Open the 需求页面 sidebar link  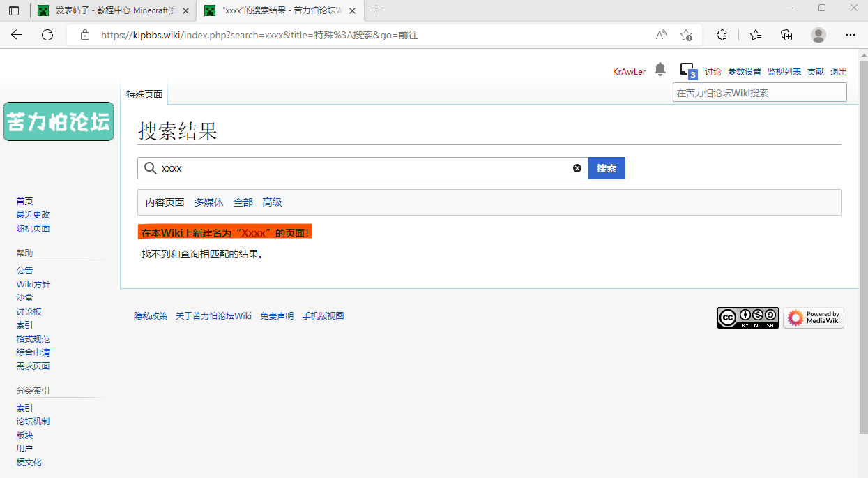(x=33, y=366)
